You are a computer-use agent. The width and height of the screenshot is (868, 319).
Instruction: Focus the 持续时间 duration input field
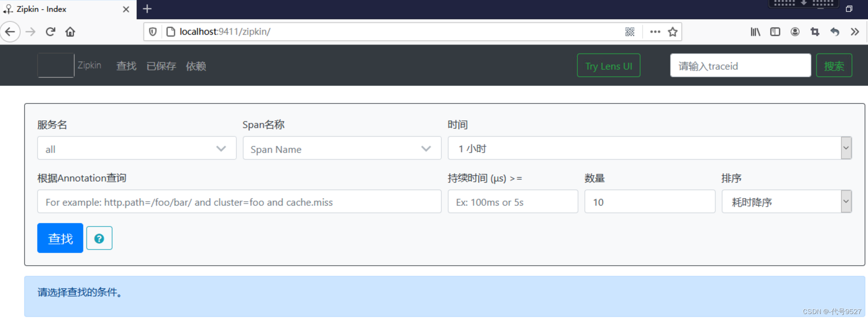(513, 202)
